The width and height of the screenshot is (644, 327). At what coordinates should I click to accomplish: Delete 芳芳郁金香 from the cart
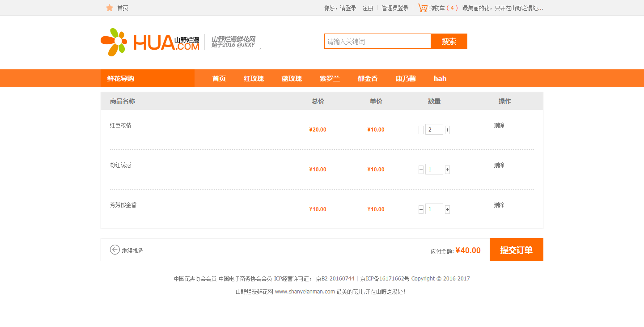click(499, 205)
